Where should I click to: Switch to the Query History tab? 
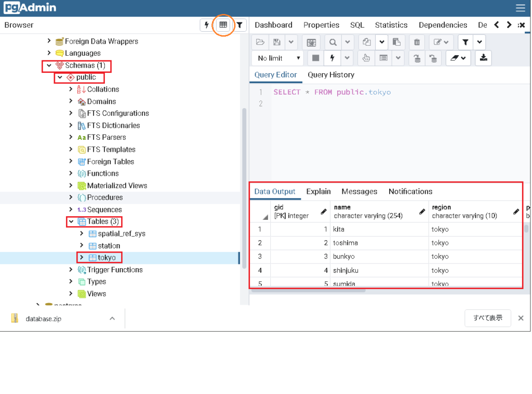(330, 75)
